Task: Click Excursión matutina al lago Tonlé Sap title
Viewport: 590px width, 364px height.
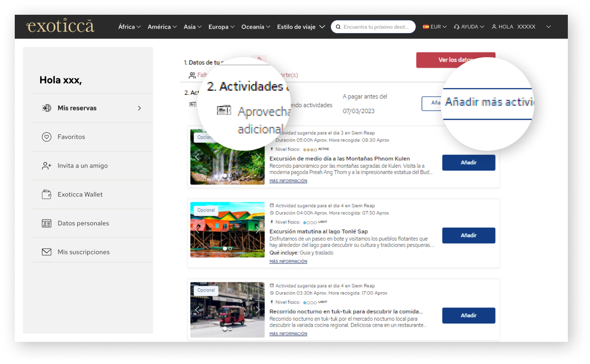Action: pos(319,231)
